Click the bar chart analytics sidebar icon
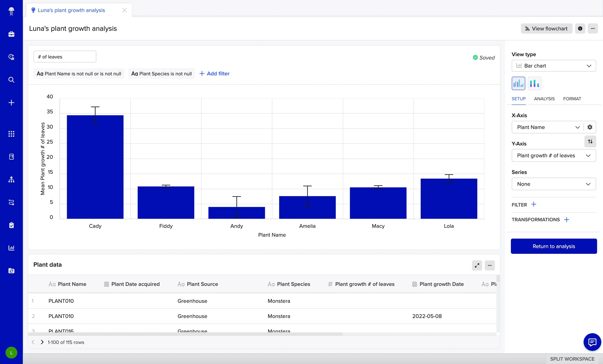Image resolution: width=603 pixels, height=364 pixels. [x=11, y=248]
